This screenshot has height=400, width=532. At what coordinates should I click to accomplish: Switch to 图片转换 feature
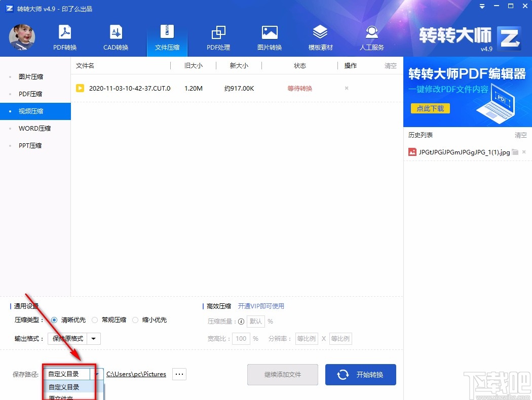tap(269, 36)
